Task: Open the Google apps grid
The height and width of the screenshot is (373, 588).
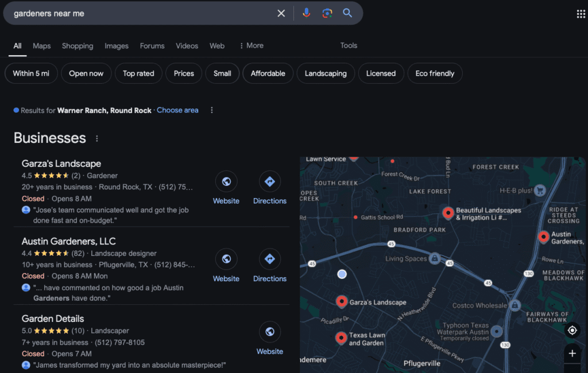Action: (581, 14)
